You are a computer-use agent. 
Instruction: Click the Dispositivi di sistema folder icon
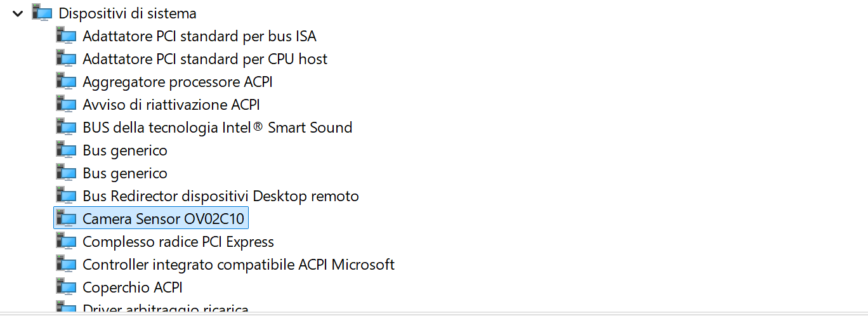coord(42,13)
